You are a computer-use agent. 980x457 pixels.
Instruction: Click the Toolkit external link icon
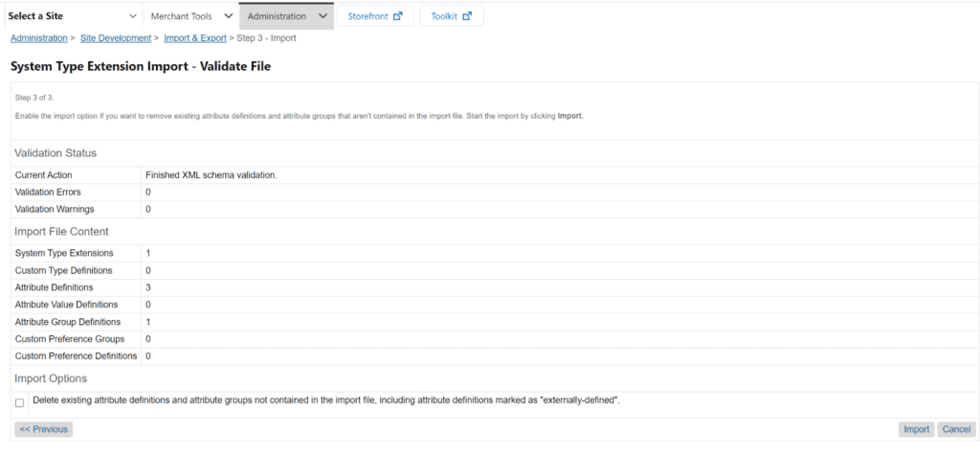[467, 16]
